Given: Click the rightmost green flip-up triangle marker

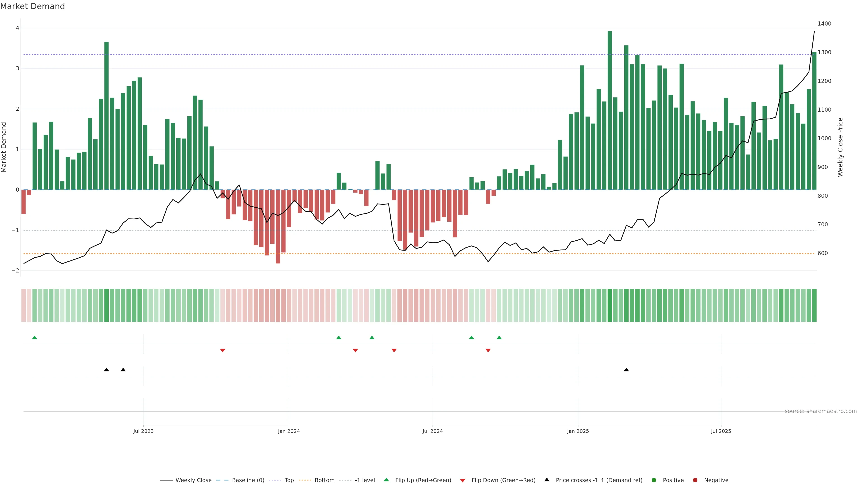Looking at the screenshot, I should (x=499, y=338).
